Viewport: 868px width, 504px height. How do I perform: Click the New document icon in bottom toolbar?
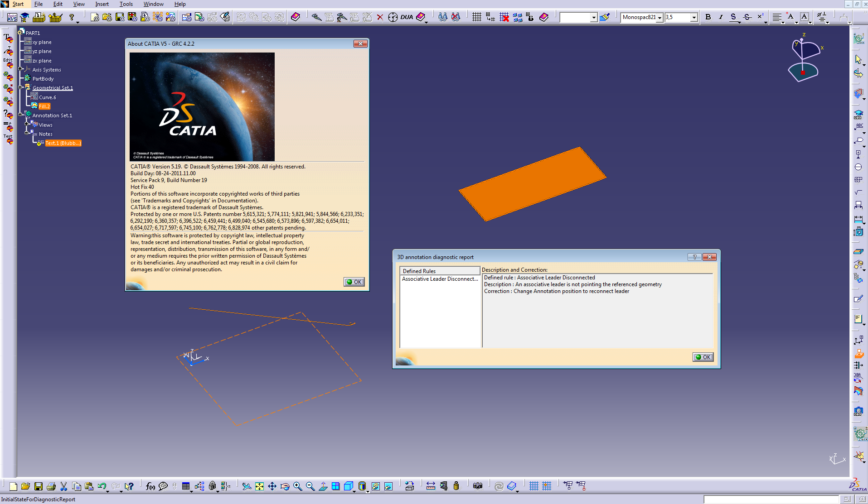click(13, 486)
